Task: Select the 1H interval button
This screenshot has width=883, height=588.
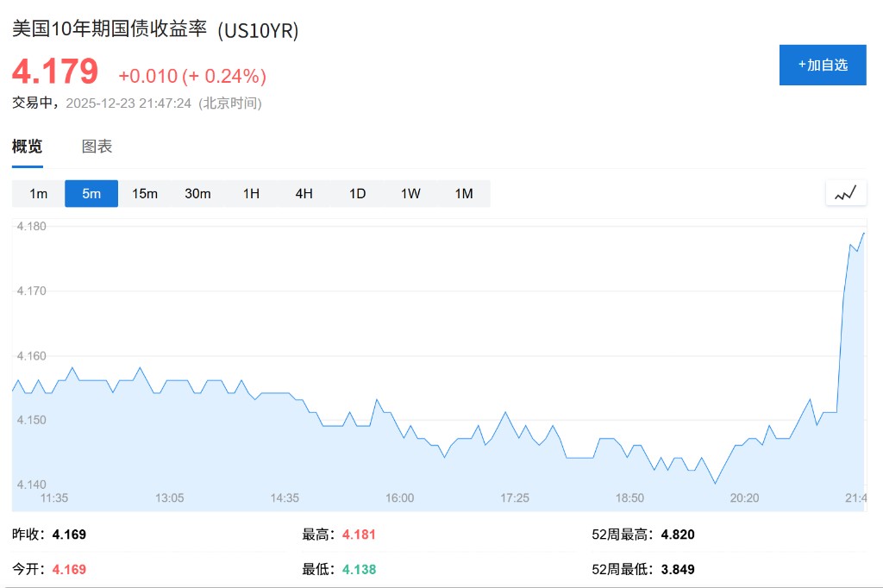Action: tap(251, 193)
